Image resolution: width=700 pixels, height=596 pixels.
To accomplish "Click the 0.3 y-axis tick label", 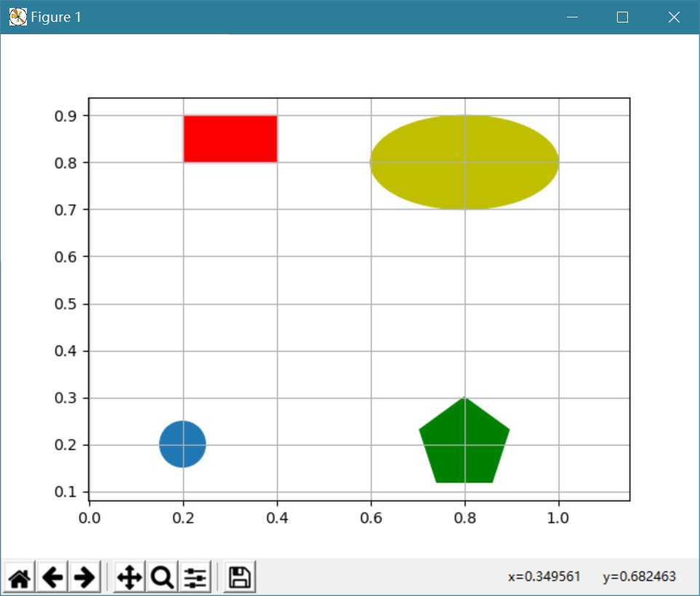I will click(65, 398).
